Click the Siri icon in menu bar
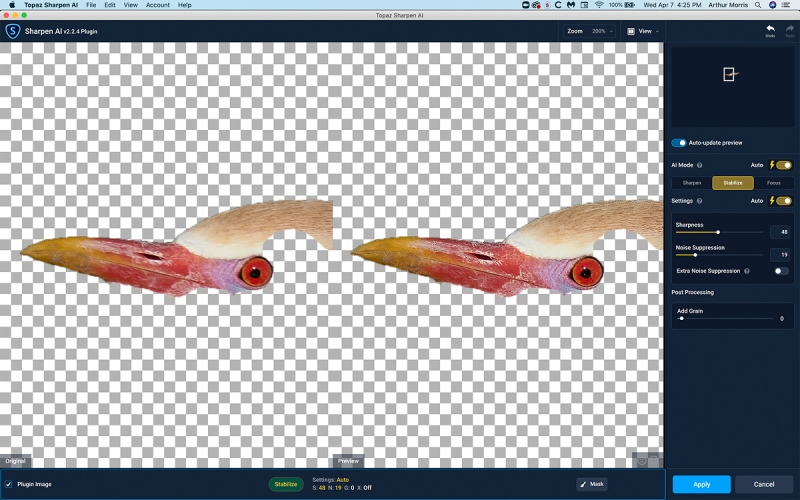Image resolution: width=800 pixels, height=500 pixels. pyautogui.click(x=772, y=5)
